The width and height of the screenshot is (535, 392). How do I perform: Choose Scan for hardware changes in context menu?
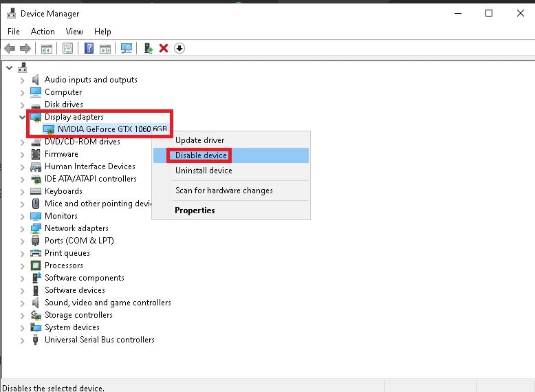(x=231, y=190)
